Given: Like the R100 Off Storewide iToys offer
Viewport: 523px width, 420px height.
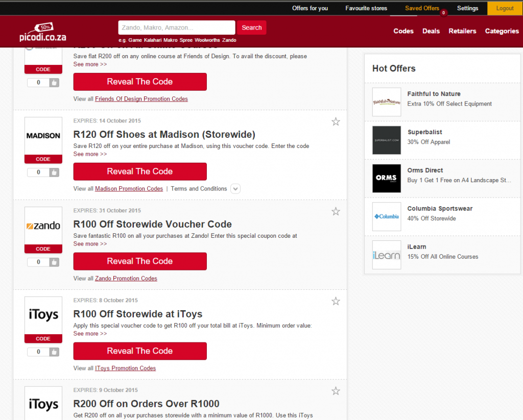Looking at the screenshot, I should 54,352.
